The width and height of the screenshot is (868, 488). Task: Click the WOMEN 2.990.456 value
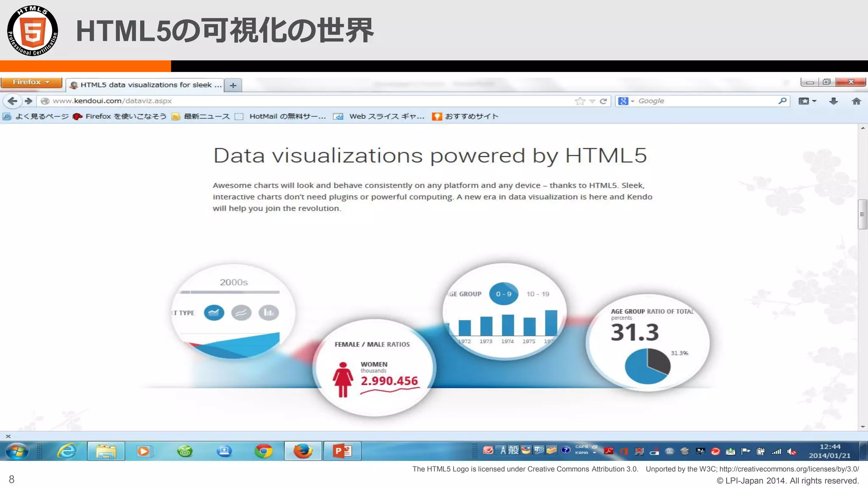click(389, 381)
